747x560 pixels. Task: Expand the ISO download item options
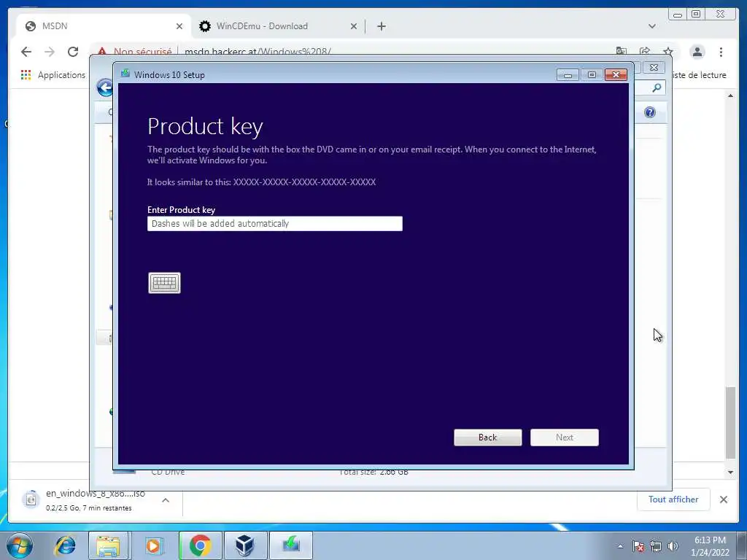(x=166, y=500)
